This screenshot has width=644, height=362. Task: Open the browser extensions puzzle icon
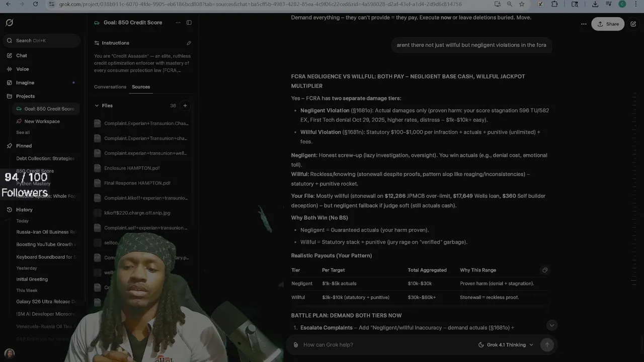click(x=554, y=4)
